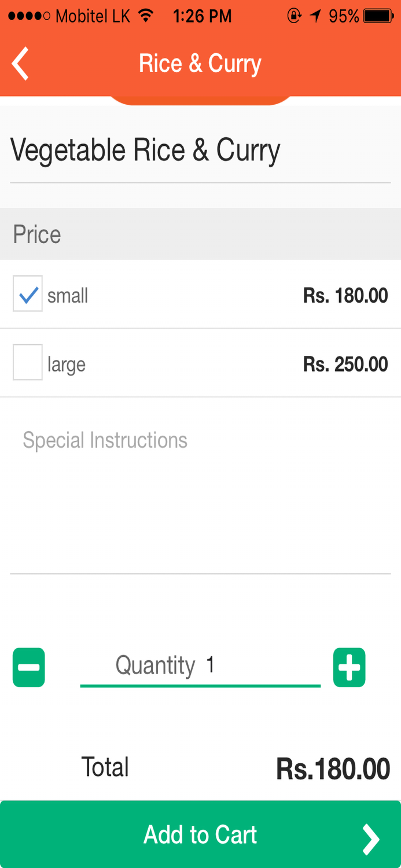
Task: Tap the Vegetable Rice & Curry item name
Action: (x=145, y=149)
